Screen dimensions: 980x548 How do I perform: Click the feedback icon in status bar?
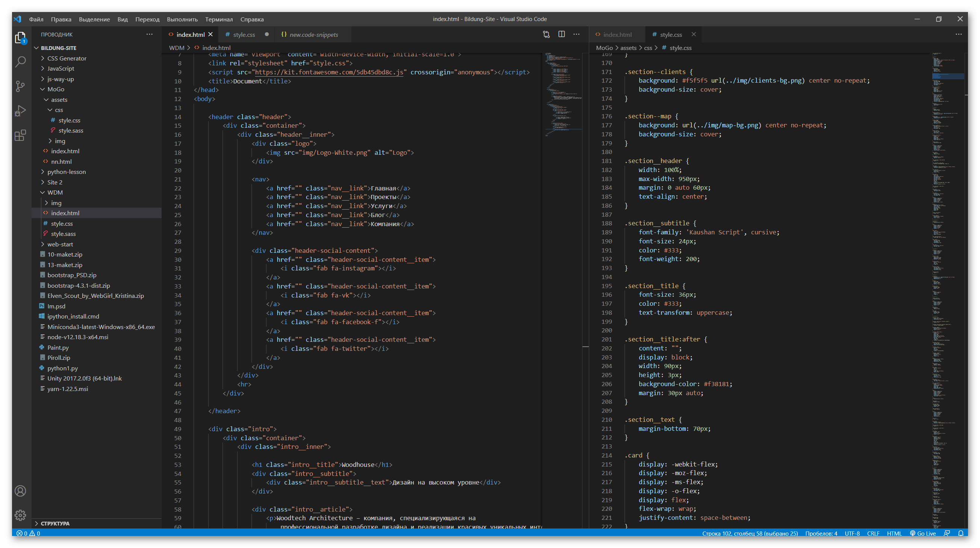(x=947, y=533)
